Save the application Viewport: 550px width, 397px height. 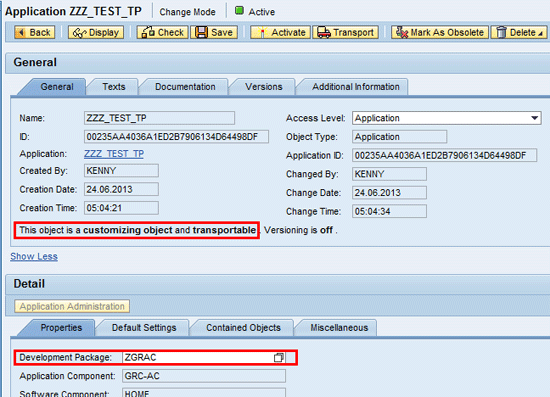point(214,32)
